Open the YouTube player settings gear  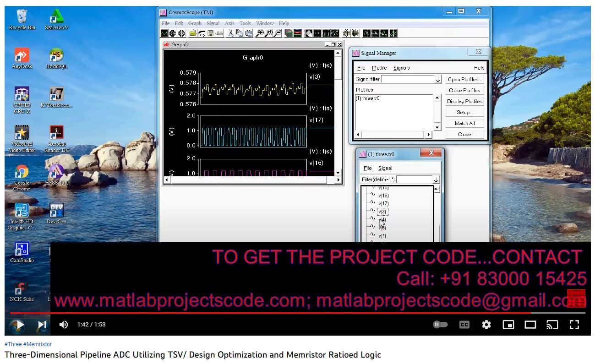click(x=486, y=325)
